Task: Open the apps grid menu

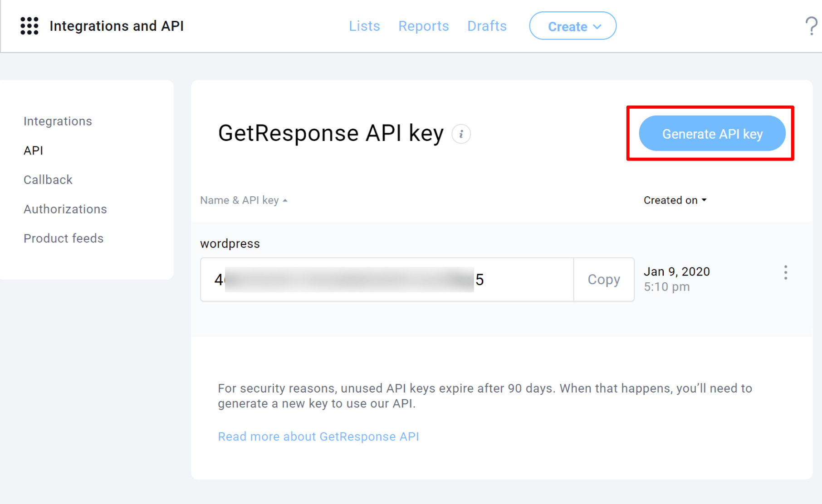Action: coord(29,26)
